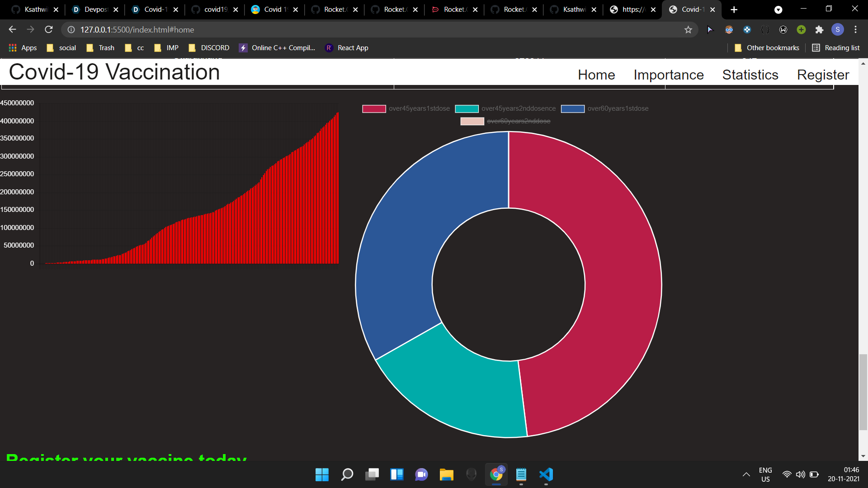Image resolution: width=868 pixels, height=488 pixels.
Task: Open the Chrome profile avatar S
Action: [x=837, y=30]
